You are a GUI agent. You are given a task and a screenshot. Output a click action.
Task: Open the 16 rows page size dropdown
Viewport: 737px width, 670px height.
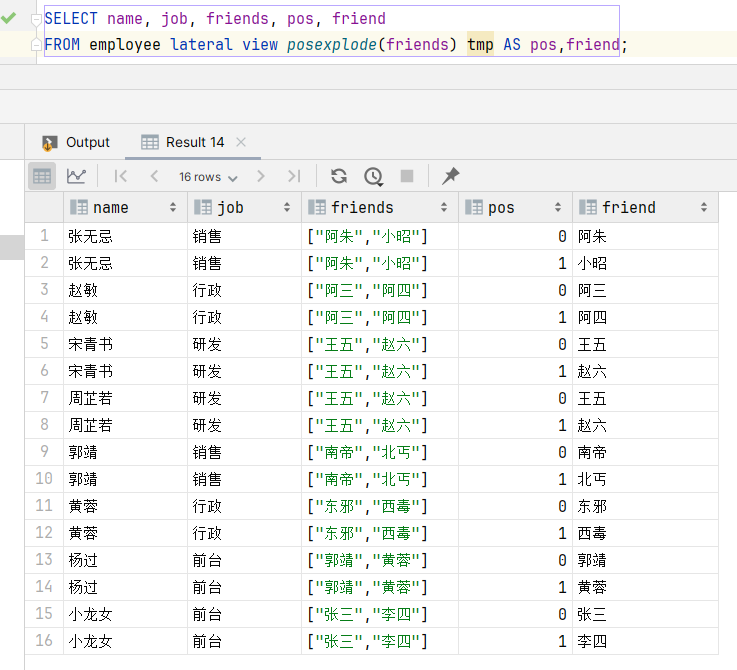click(208, 177)
